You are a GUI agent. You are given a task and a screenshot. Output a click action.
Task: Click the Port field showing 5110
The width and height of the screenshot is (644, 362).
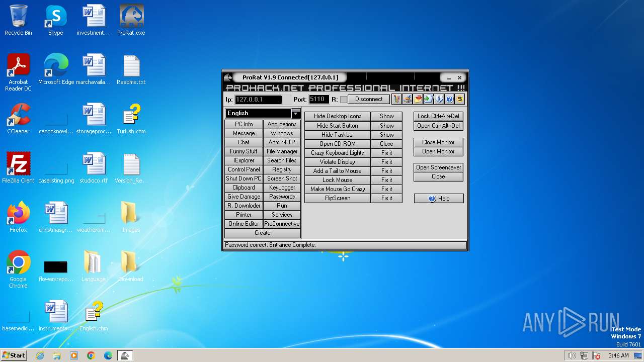point(319,100)
